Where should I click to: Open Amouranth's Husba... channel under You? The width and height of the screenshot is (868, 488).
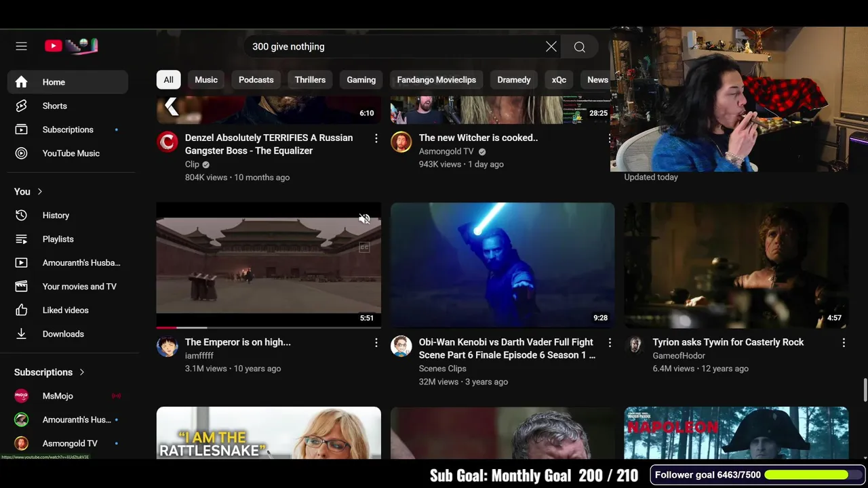tap(68, 263)
